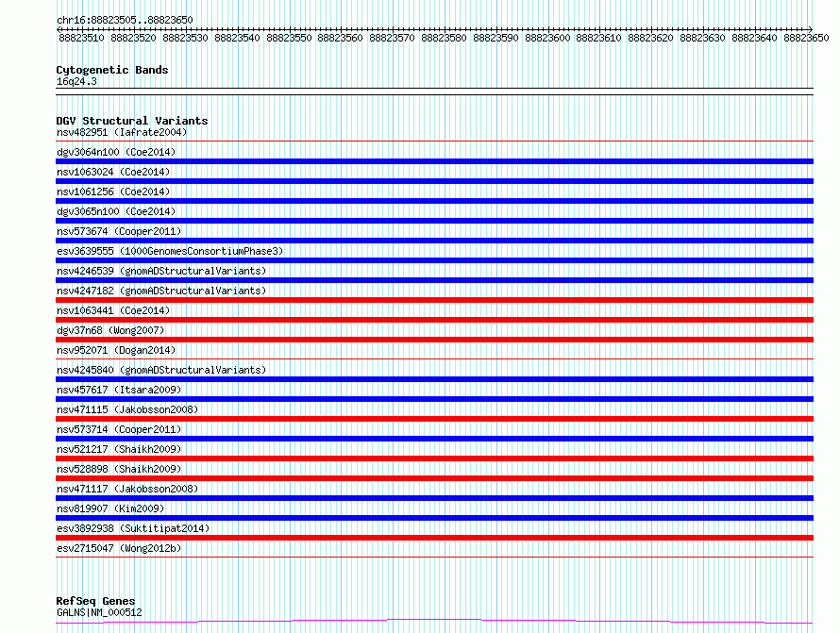
Task: Click thin red line of esv2715047 variant
Action: point(434,557)
